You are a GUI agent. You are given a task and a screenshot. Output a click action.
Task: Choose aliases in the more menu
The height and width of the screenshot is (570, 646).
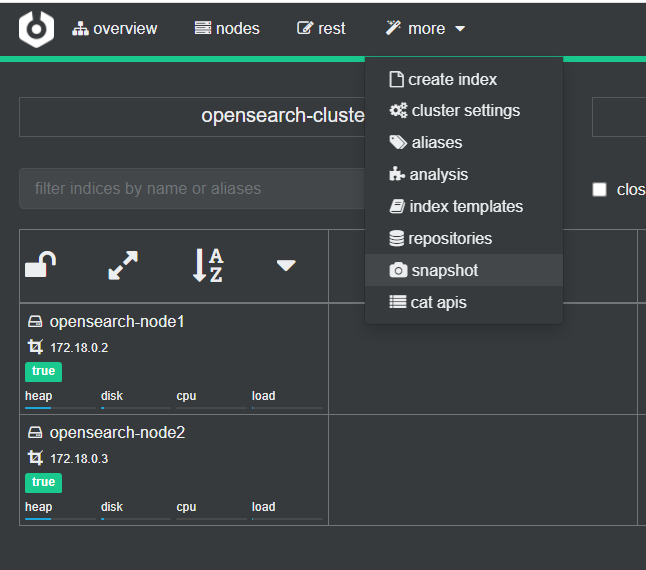pos(464,142)
